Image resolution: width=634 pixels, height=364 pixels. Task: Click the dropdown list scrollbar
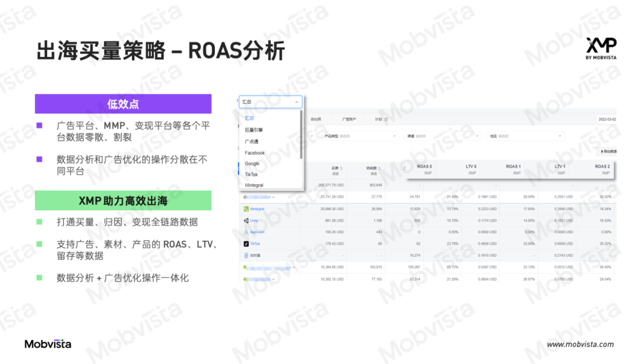click(x=301, y=134)
